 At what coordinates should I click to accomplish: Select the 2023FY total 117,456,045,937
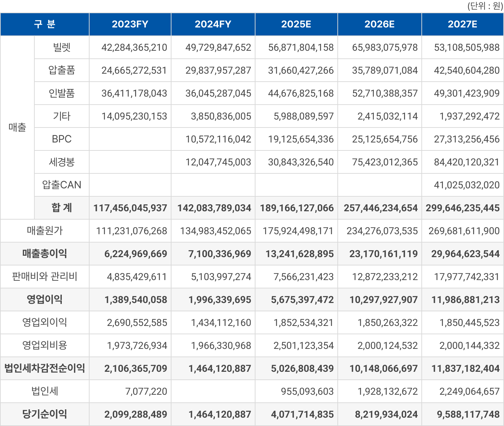coord(130,208)
